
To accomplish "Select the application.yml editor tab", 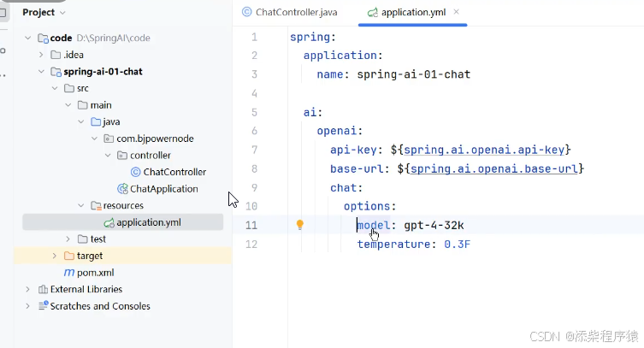I will [413, 12].
